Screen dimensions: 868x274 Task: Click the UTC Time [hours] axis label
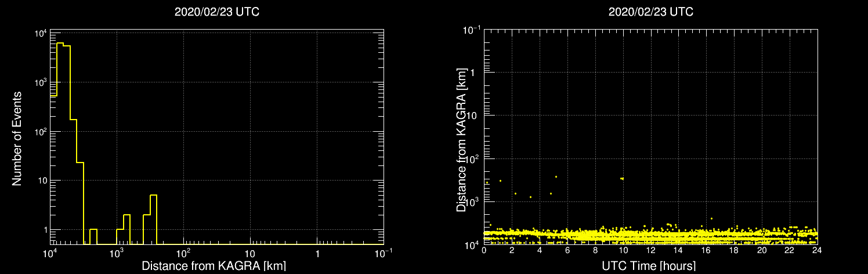coord(650,266)
